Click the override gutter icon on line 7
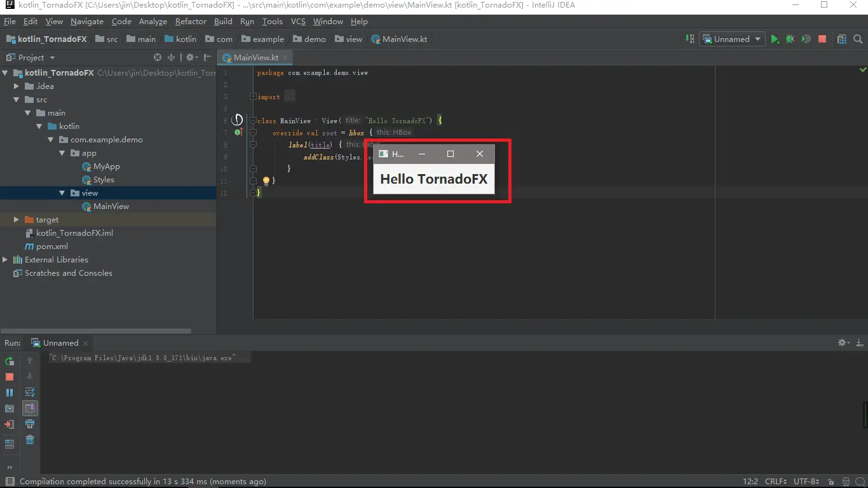The height and width of the screenshot is (488, 868). coord(239,132)
